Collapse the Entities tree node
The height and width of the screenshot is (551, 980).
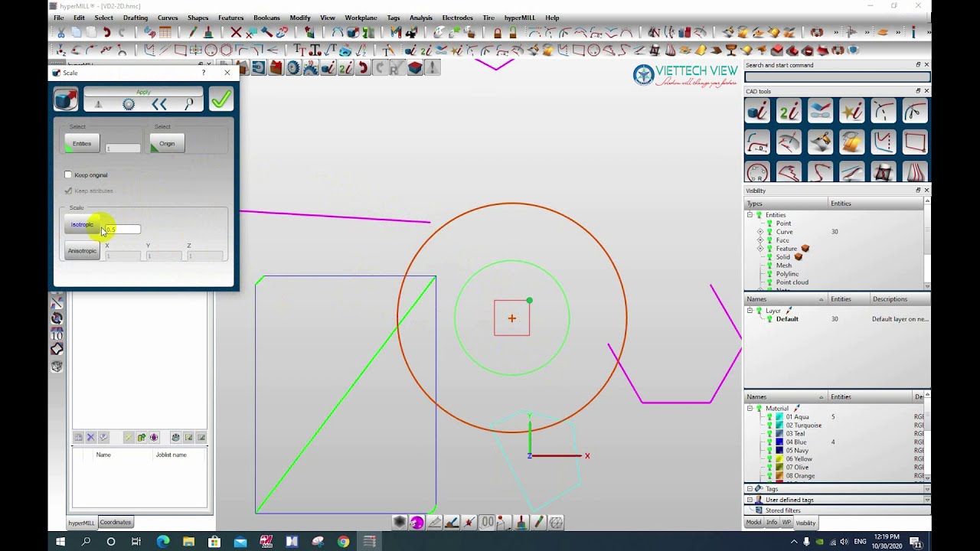click(x=750, y=215)
